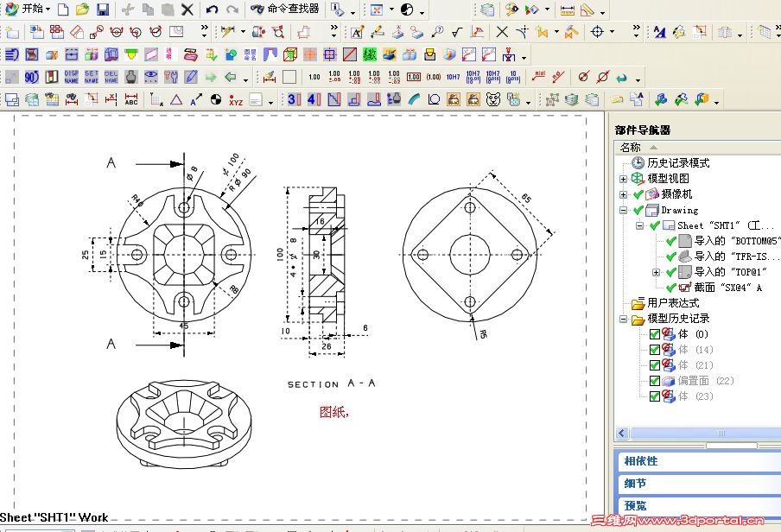Click the inferred dimension lightning icon

point(227,32)
